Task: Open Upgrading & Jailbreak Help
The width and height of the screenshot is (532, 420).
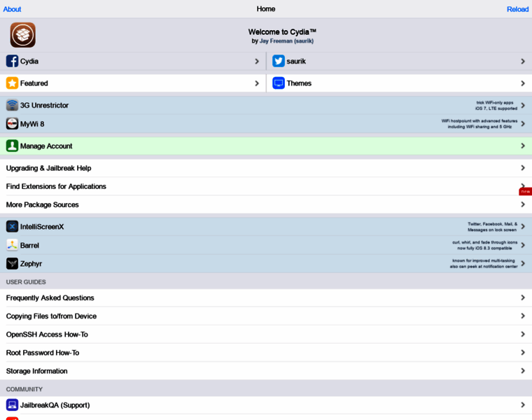Action: (266, 168)
